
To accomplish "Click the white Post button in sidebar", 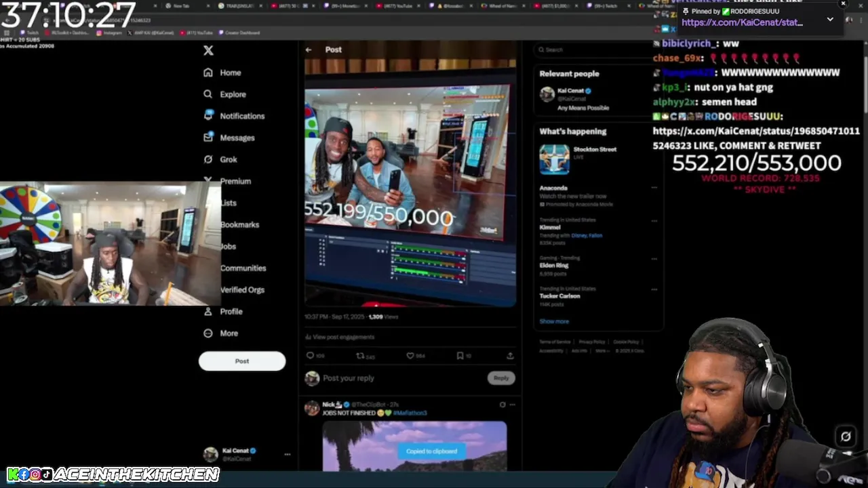I will [242, 361].
